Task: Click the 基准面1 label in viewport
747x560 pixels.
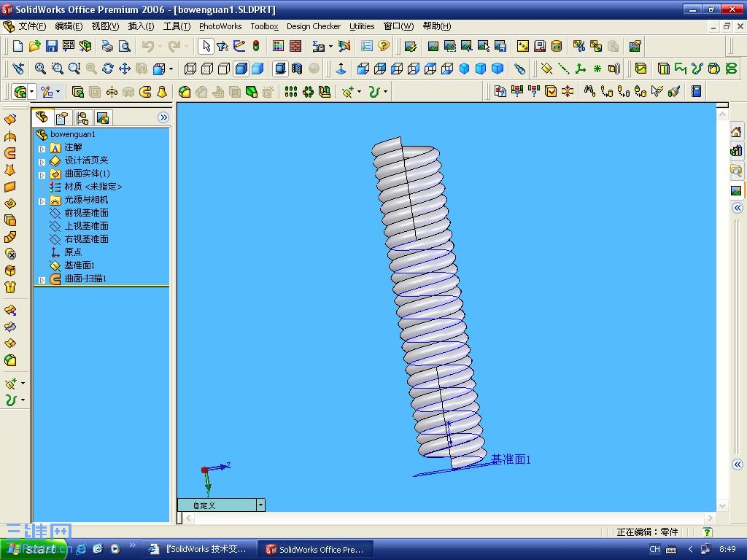Action: point(511,459)
